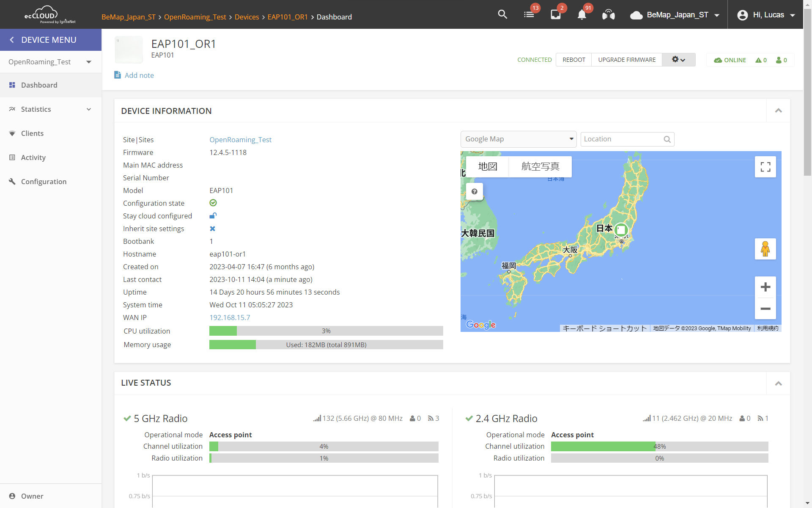Zoom in on the map
Screen dimensions: 812x508
point(765,287)
